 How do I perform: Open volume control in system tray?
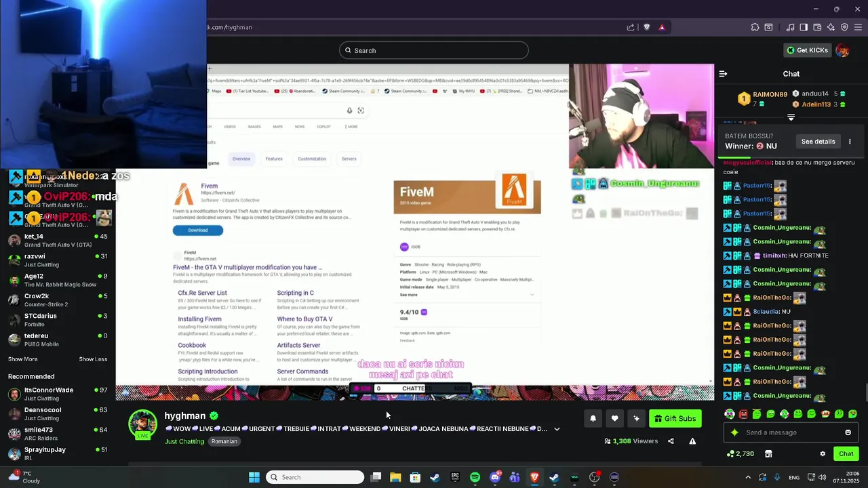point(822,477)
